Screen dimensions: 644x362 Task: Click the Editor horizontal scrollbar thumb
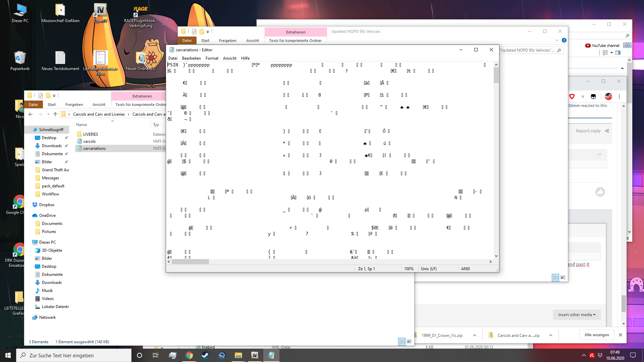[190, 262]
